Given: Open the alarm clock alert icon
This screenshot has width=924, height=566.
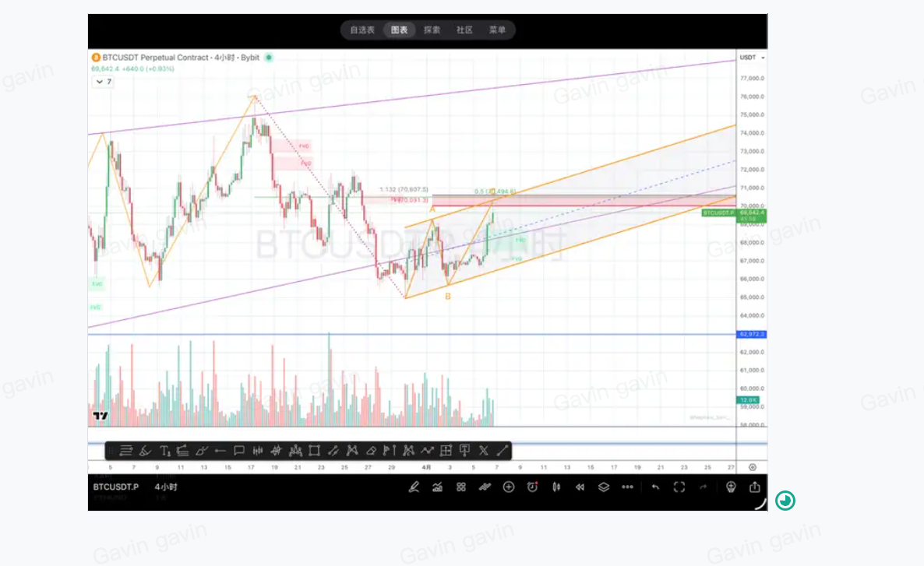Looking at the screenshot, I should coord(532,487).
